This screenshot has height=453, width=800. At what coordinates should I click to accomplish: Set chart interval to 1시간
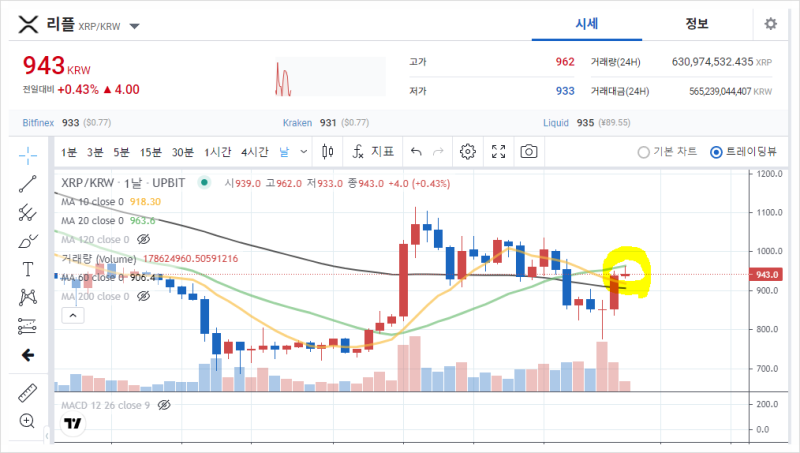click(x=218, y=152)
